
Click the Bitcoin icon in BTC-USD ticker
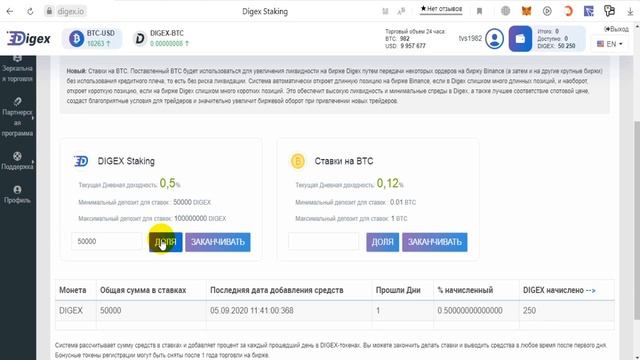point(76,39)
